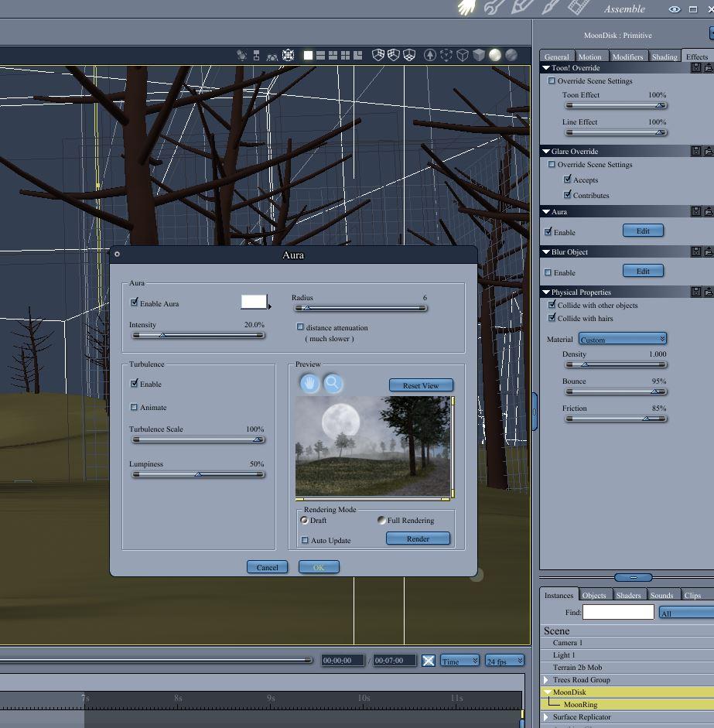The height and width of the screenshot is (728, 714).
Task: Toggle the third working box plane icon
Action: tap(409, 55)
